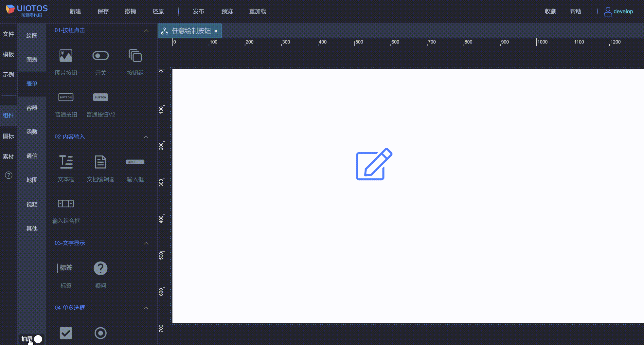The image size is (644, 345).
Task: Switch to the 任意绘制按钮 canvas tab
Action: (189, 31)
